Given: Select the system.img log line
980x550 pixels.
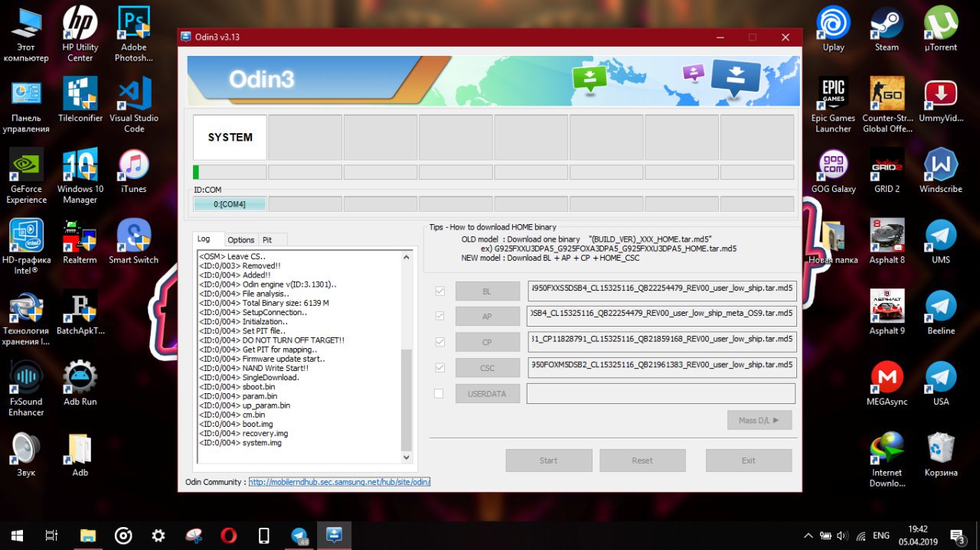Looking at the screenshot, I should [240, 443].
